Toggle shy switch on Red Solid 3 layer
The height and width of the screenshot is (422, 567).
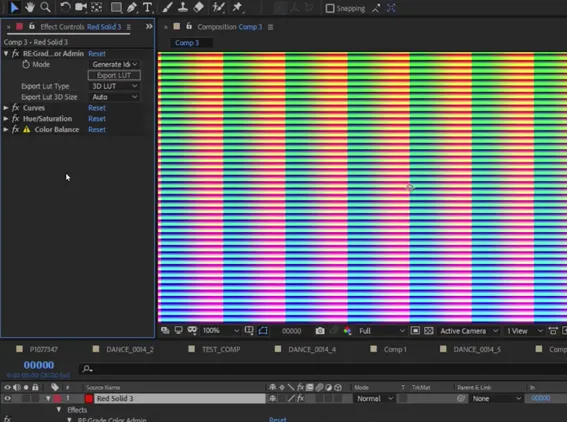pyautogui.click(x=273, y=398)
